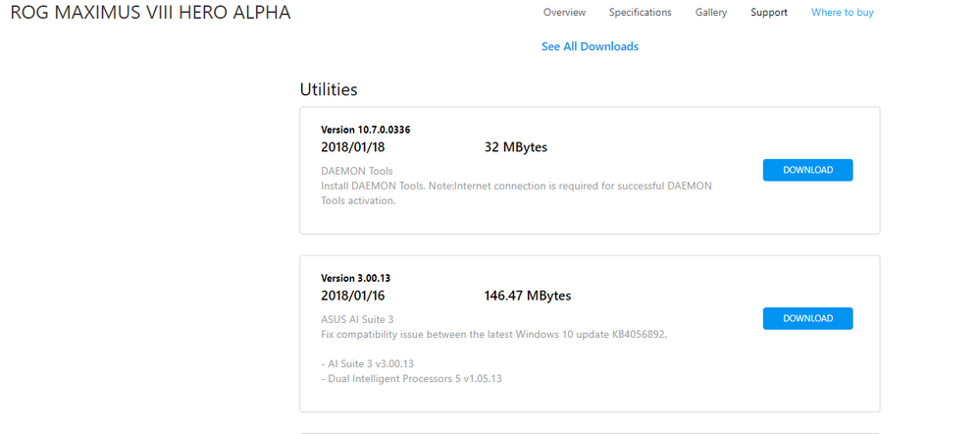This screenshot has width=980, height=434.
Task: Click the Dual Intelligent Processors 5 v1.05.13 line
Action: (411, 378)
